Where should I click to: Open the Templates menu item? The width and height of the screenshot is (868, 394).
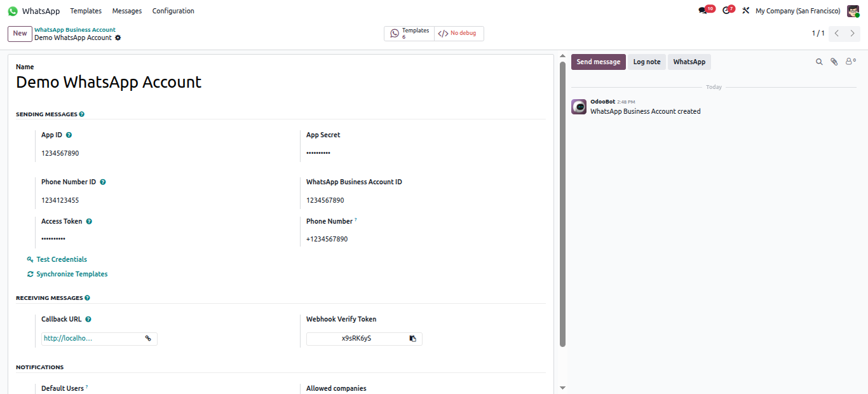tap(86, 11)
